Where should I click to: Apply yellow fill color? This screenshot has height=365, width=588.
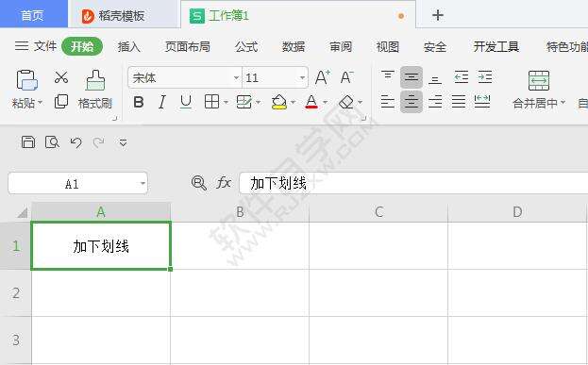[x=279, y=102]
